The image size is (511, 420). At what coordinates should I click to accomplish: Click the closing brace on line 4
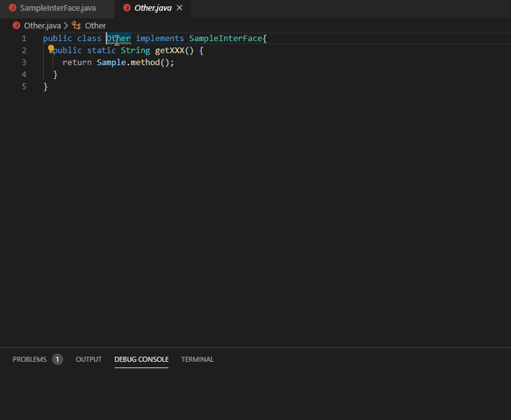55,75
